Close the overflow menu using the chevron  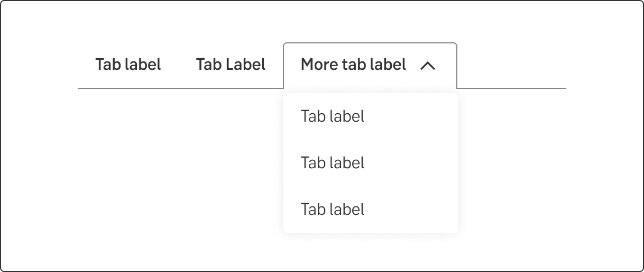pos(427,66)
